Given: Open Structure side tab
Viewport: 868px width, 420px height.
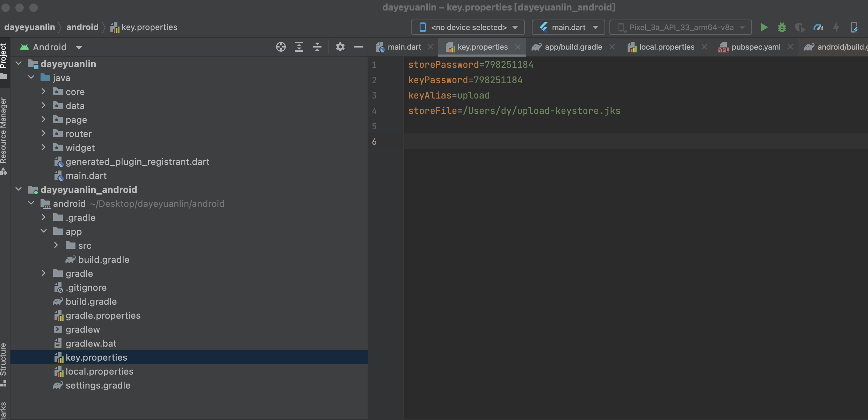Looking at the screenshot, I should [x=4, y=364].
